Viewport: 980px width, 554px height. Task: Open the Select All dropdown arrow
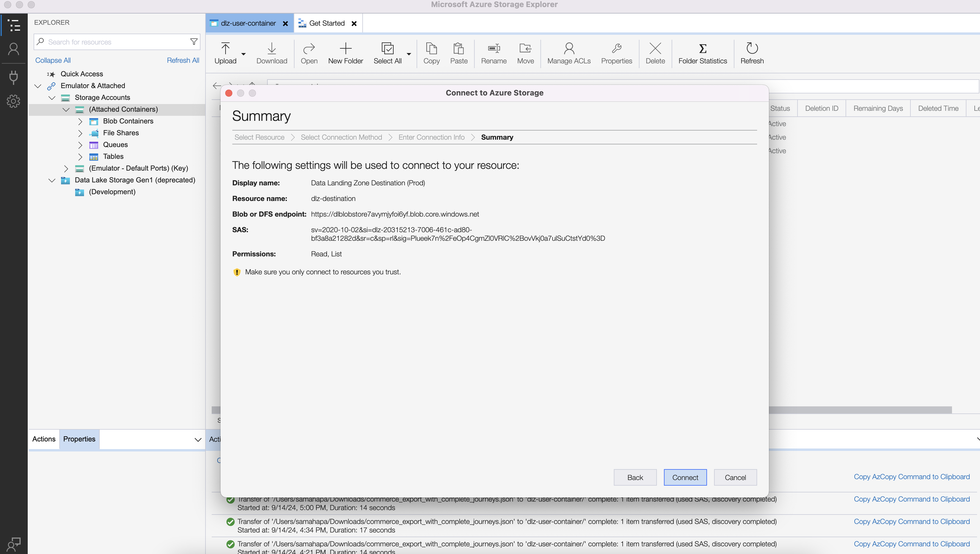click(409, 54)
